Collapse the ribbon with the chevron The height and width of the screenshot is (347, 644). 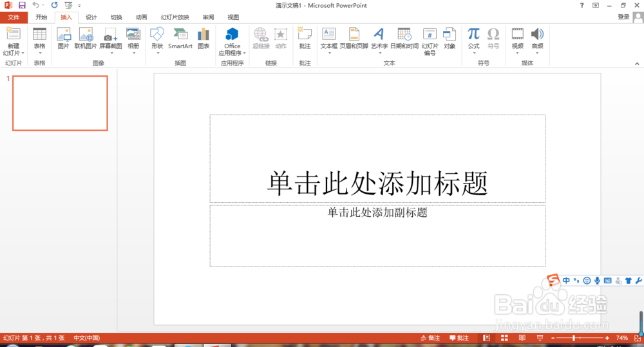point(637,63)
